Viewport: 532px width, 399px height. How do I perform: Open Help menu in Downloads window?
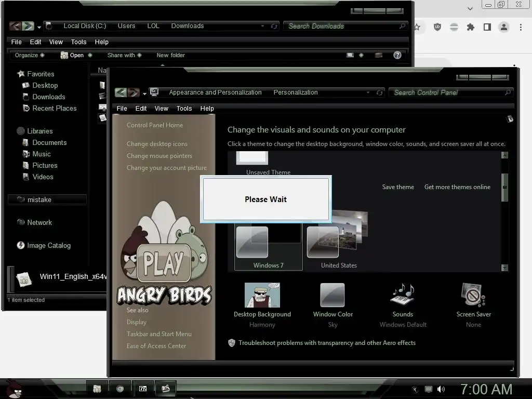(101, 42)
